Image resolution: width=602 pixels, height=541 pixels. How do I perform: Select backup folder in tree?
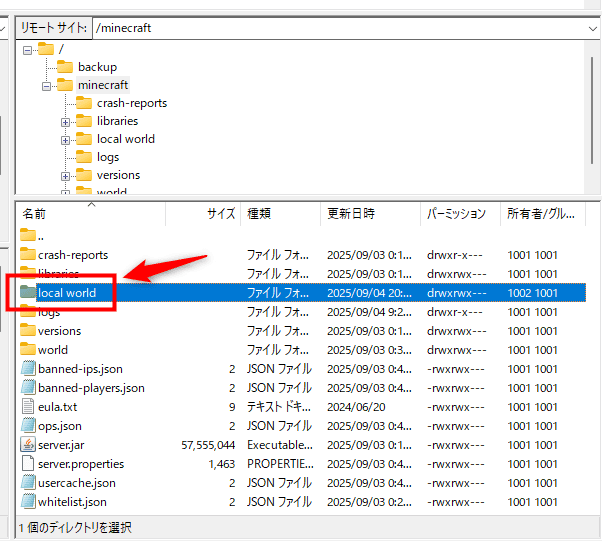(x=98, y=67)
